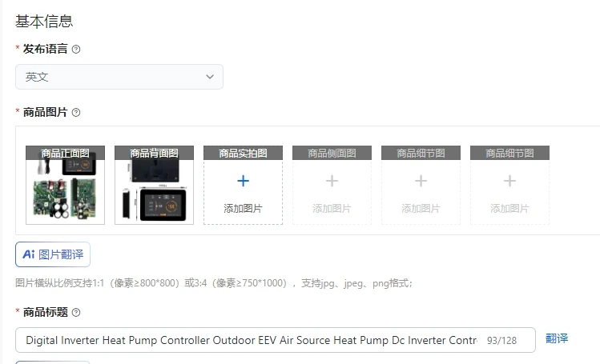Click 添加图片 text under 商品实拍图
The height and width of the screenshot is (364, 600).
pos(243,209)
